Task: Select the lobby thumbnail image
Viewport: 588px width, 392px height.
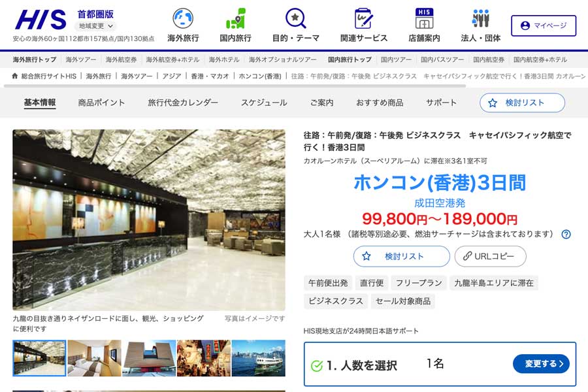Action: coord(39,358)
